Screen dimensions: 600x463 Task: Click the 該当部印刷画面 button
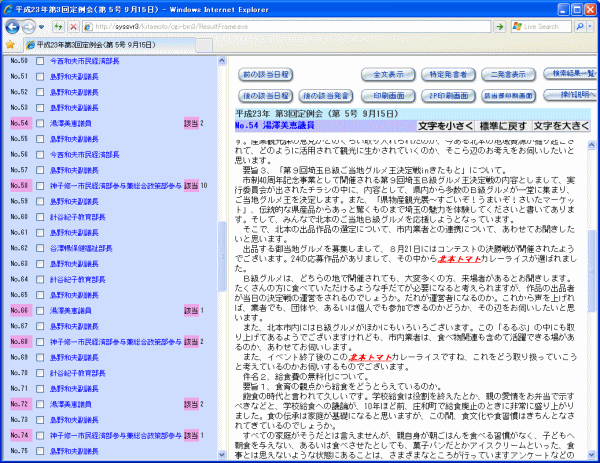click(508, 96)
